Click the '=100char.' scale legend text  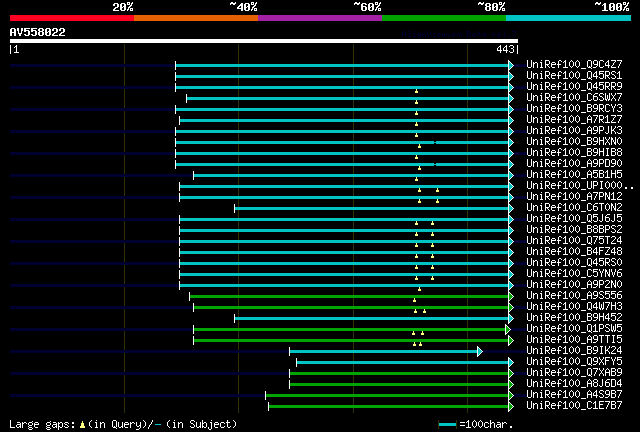(486, 424)
